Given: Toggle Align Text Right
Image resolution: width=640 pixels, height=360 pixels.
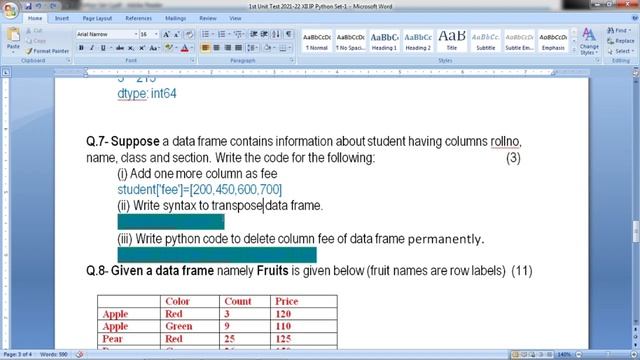Looking at the screenshot, I should pyautogui.click(x=228, y=48).
